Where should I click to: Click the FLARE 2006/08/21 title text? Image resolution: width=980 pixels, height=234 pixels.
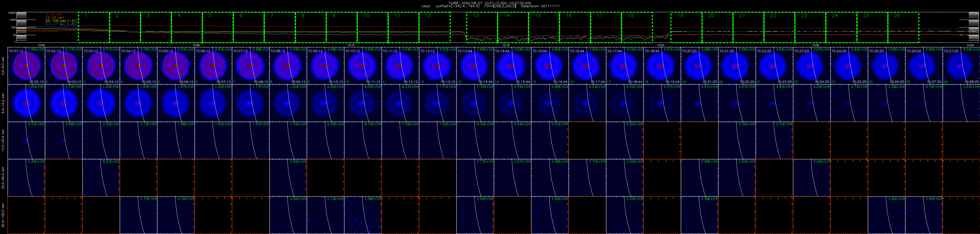tap(490, 3)
